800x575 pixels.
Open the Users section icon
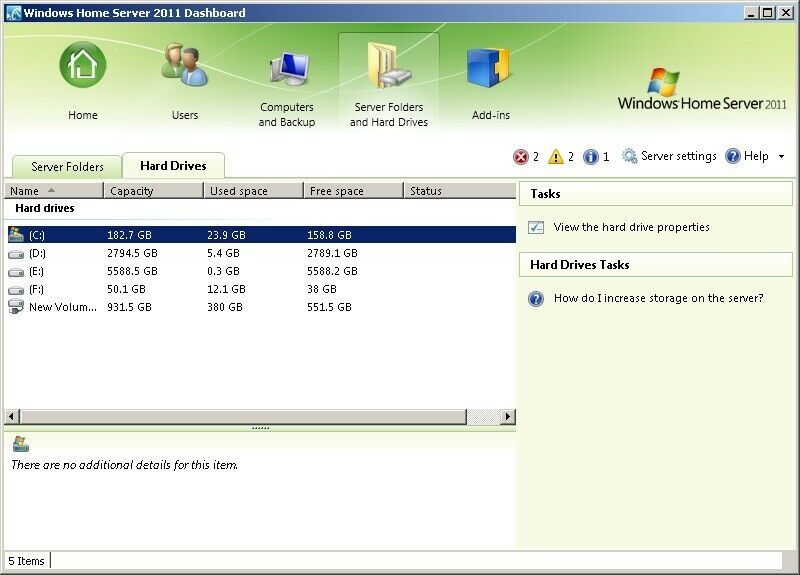point(185,65)
